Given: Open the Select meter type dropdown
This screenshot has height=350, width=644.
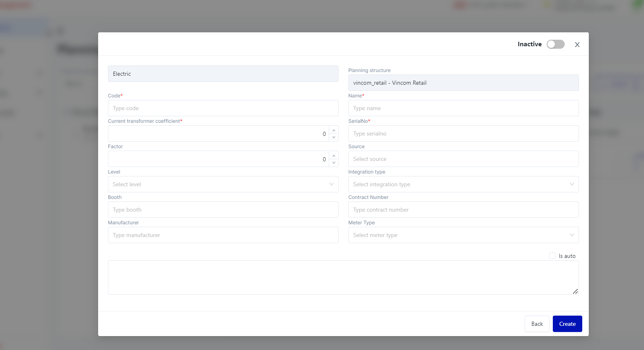Looking at the screenshot, I should (x=463, y=235).
